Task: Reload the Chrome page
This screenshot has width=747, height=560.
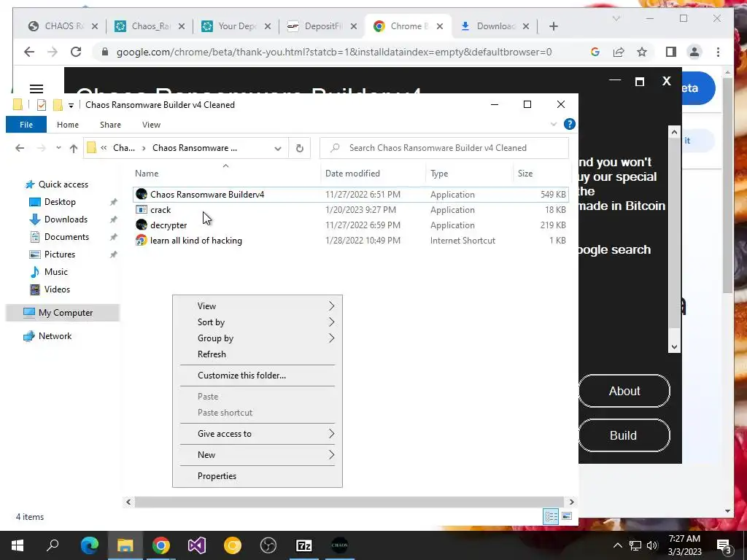Action: pos(76,52)
